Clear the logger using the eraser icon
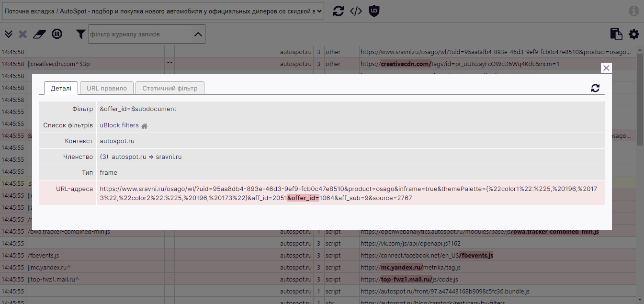644x304 pixels. tap(39, 34)
